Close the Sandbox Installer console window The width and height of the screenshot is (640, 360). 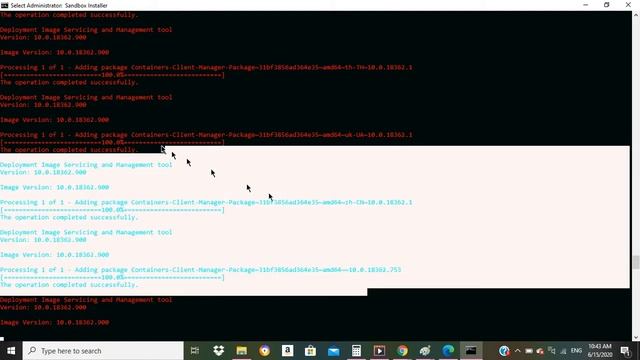coord(628,5)
